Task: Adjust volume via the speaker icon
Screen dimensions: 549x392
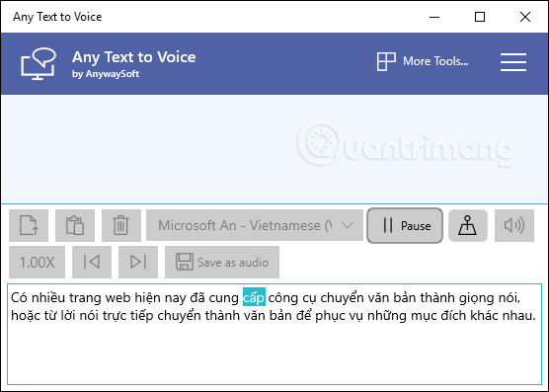Action: click(514, 225)
